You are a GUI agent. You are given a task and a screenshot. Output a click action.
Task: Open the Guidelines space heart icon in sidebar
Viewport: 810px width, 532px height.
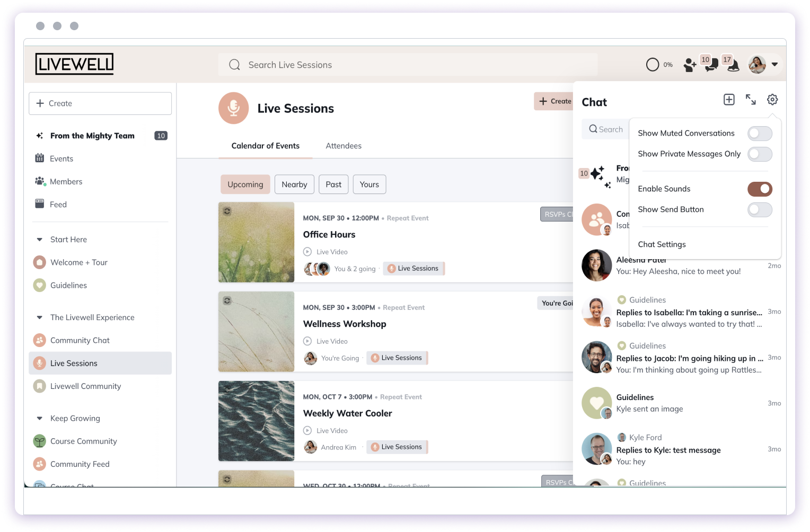tap(39, 285)
